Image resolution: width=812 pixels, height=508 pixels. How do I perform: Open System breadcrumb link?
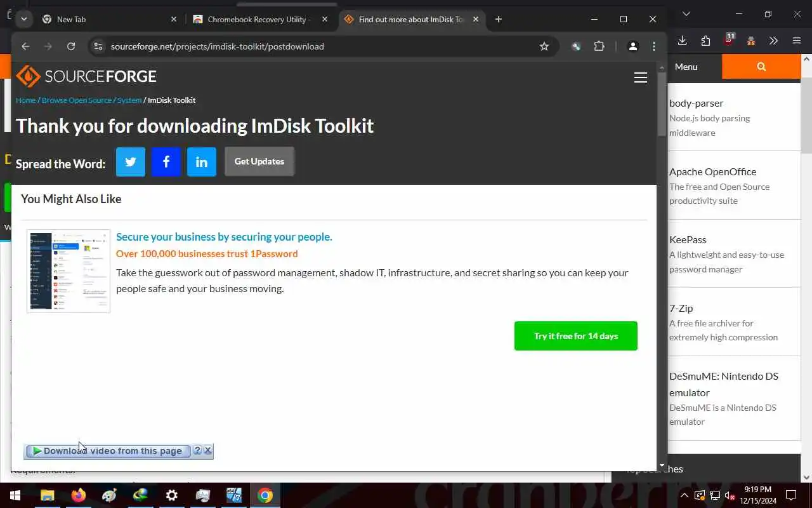[x=129, y=100]
